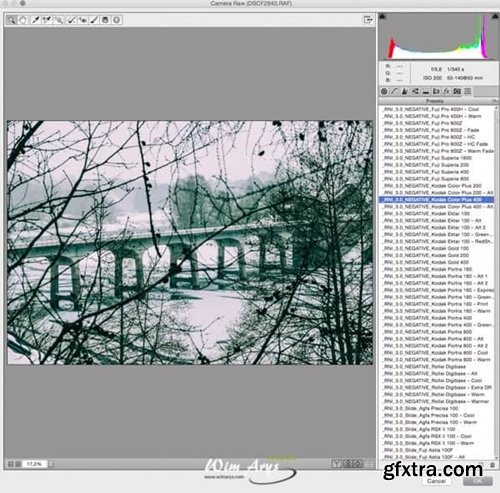The image size is (500, 493).
Task: Click the zoom in plus button
Action: (x=18, y=464)
